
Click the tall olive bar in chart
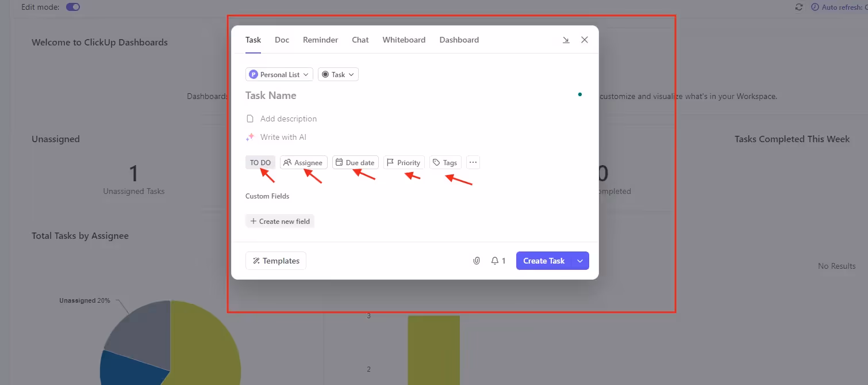pyautogui.click(x=434, y=350)
